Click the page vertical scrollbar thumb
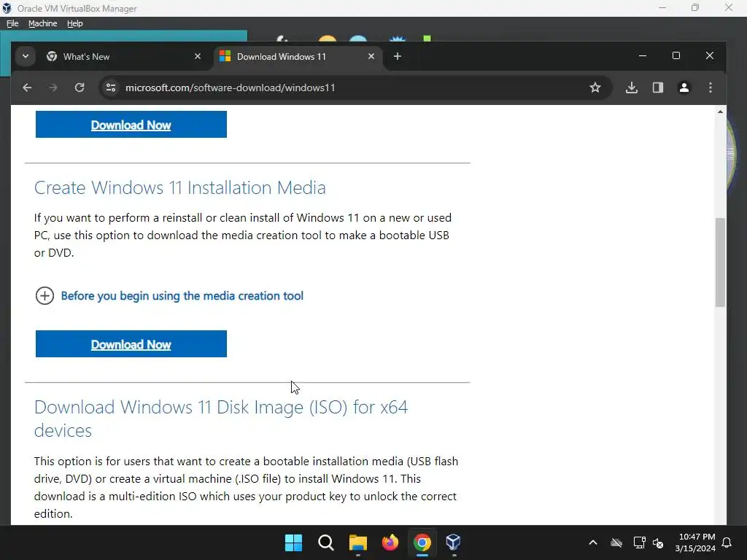This screenshot has width=747, height=560. point(720,262)
